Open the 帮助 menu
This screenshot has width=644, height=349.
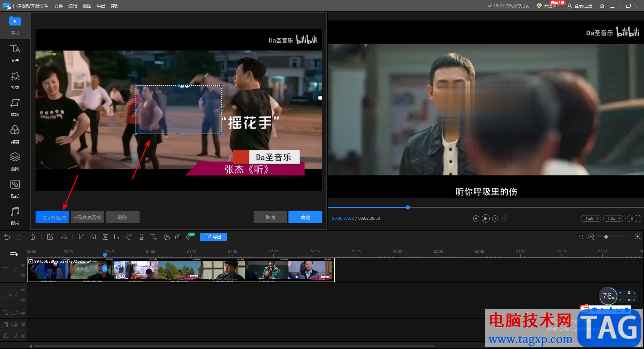[x=115, y=6]
